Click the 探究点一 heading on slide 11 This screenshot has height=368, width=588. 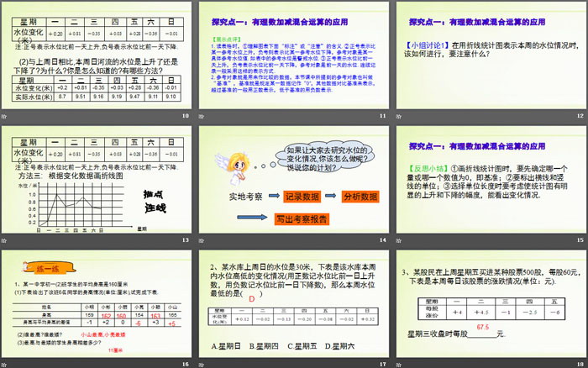point(280,22)
